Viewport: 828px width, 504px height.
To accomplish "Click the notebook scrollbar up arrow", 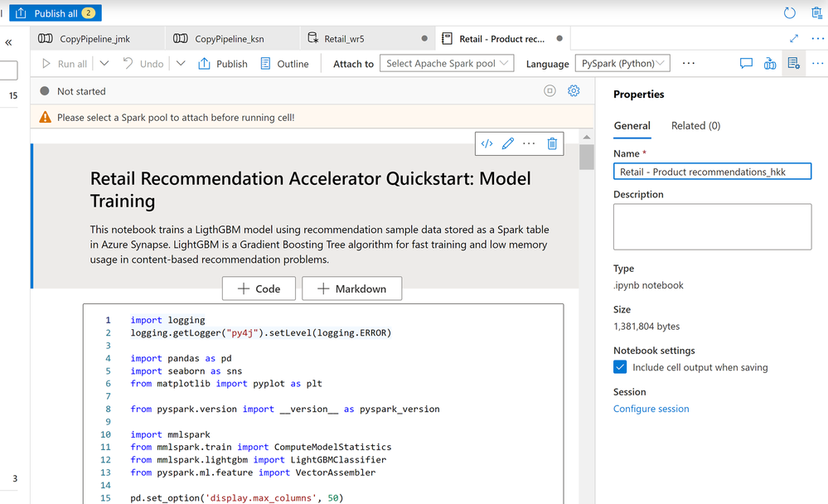I will point(587,138).
